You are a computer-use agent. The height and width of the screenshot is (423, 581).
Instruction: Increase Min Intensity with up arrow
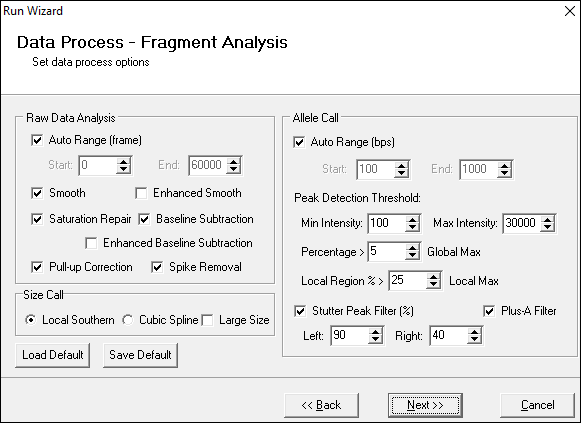[x=412, y=220]
